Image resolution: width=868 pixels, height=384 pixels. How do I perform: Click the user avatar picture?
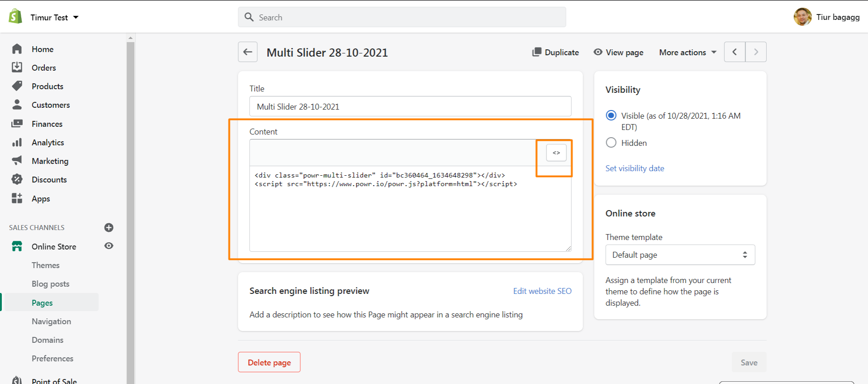coord(802,17)
